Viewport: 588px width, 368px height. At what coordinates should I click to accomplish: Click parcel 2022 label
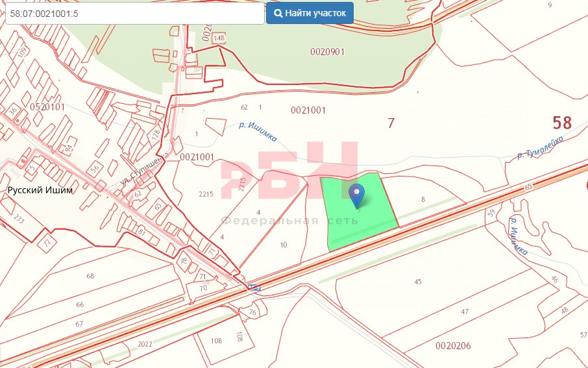145,344
